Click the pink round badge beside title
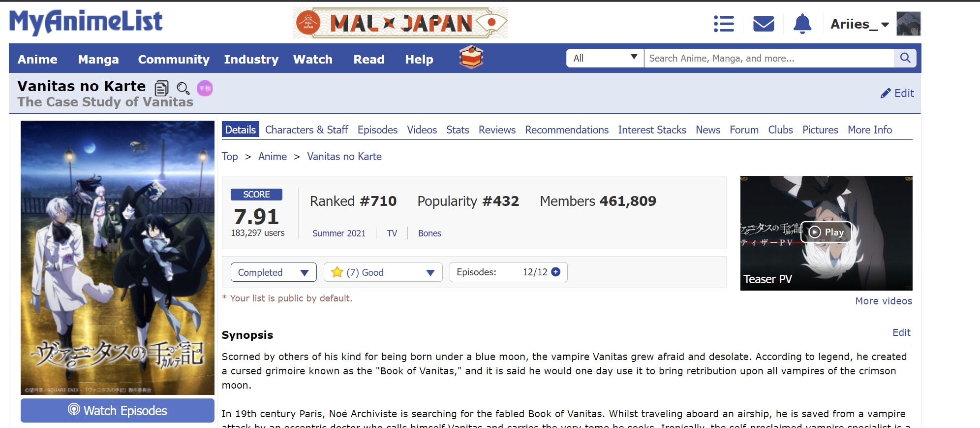The width and height of the screenshot is (980, 428). (205, 88)
